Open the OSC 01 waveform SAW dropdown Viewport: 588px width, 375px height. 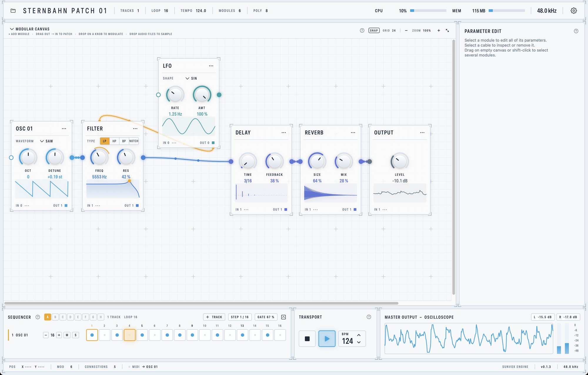point(46,141)
